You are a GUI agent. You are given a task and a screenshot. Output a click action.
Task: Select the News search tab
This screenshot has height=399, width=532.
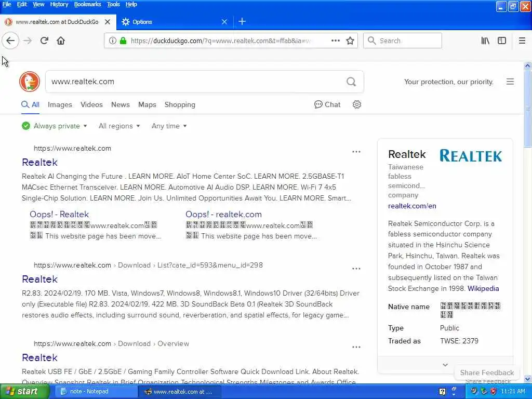click(121, 104)
